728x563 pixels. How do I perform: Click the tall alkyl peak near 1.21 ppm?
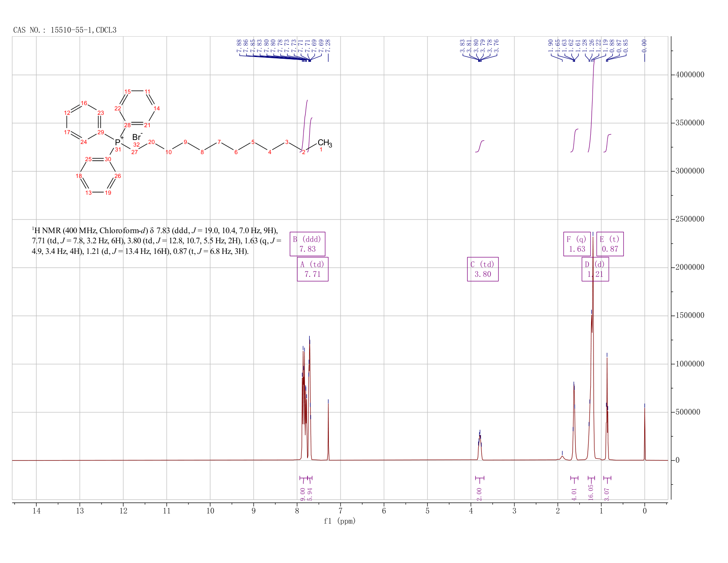point(593,349)
